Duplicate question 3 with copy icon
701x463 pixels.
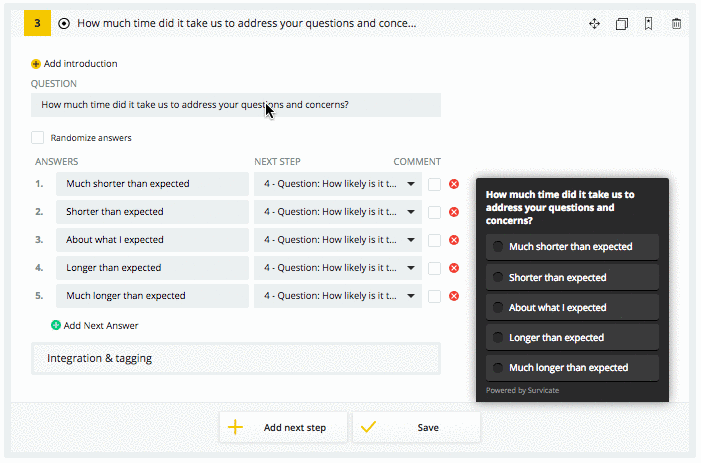[x=621, y=24]
